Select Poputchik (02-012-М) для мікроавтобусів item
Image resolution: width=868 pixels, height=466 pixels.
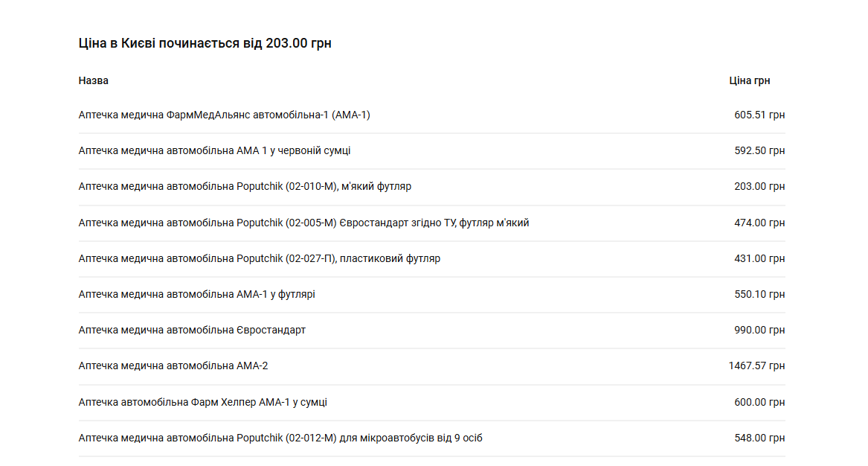(280, 438)
